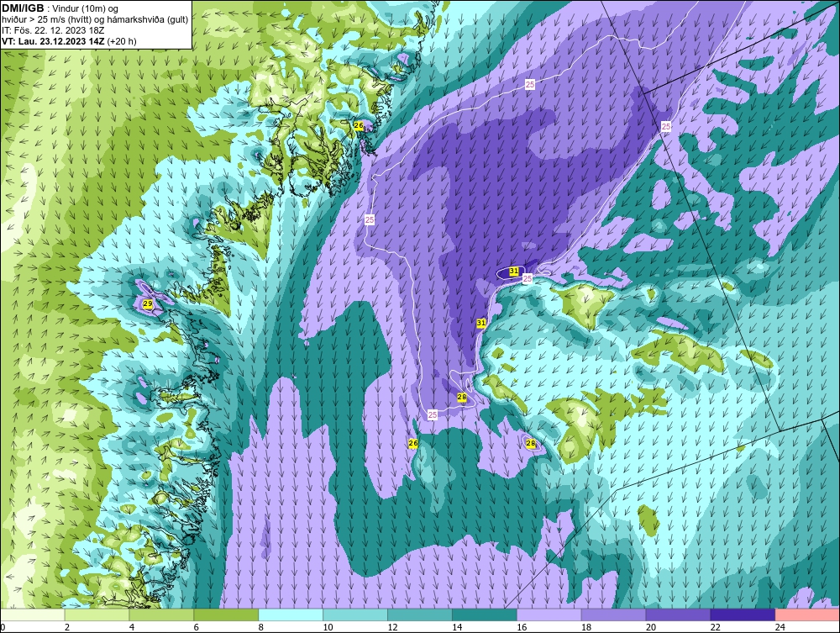The height and width of the screenshot is (633, 840).
Task: Click the scale number 2 on the color bar
Action: (67, 627)
